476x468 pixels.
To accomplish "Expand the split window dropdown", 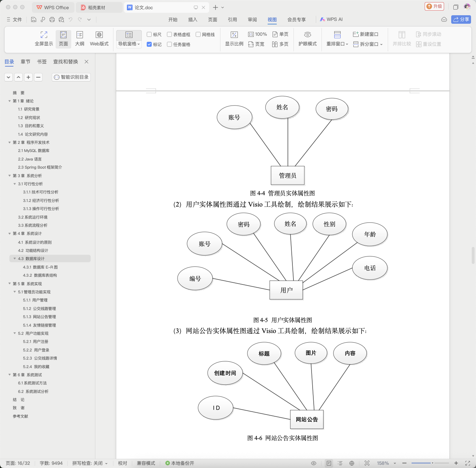I will [x=368, y=44].
